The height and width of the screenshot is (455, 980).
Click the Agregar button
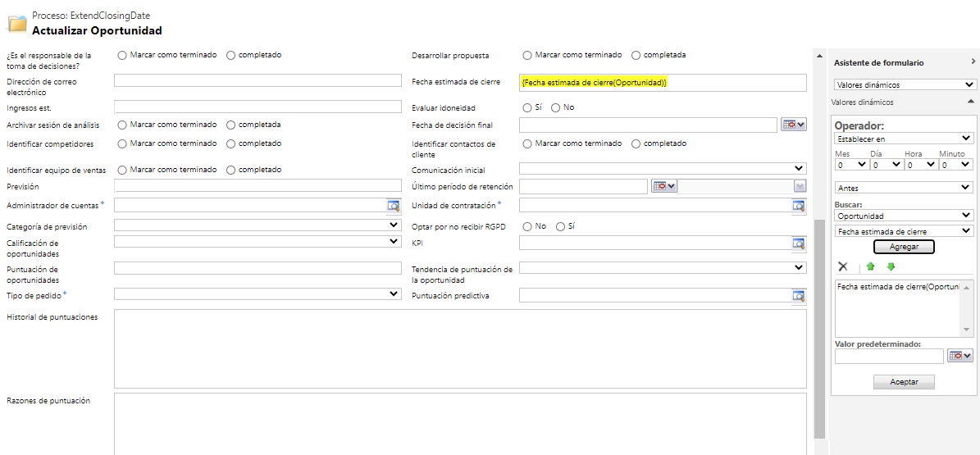pos(904,247)
